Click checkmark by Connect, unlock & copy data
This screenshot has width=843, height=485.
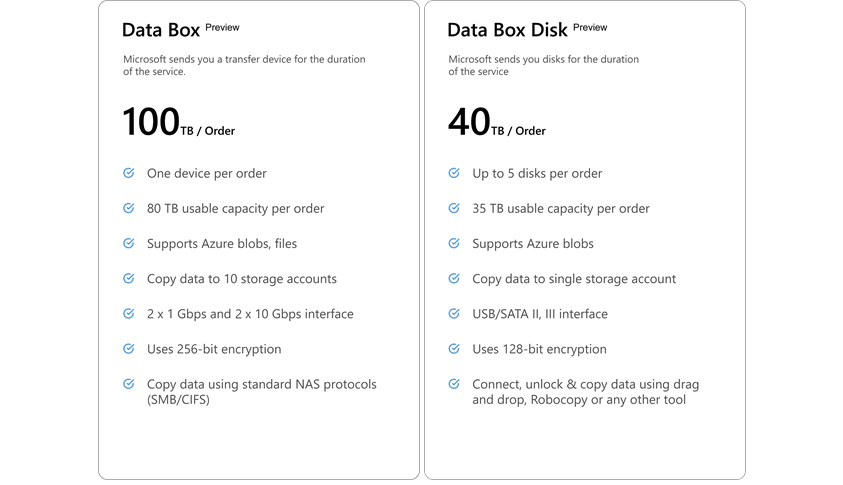coord(454,383)
